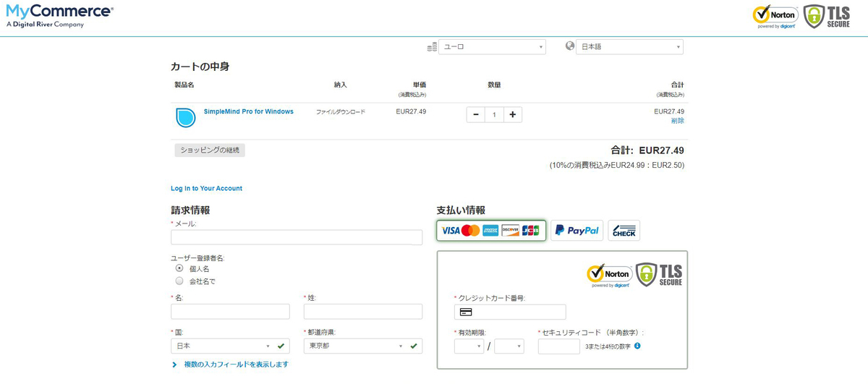This screenshot has width=868, height=384.
Task: Click the SimpleMind Pro product icon
Action: tap(186, 117)
